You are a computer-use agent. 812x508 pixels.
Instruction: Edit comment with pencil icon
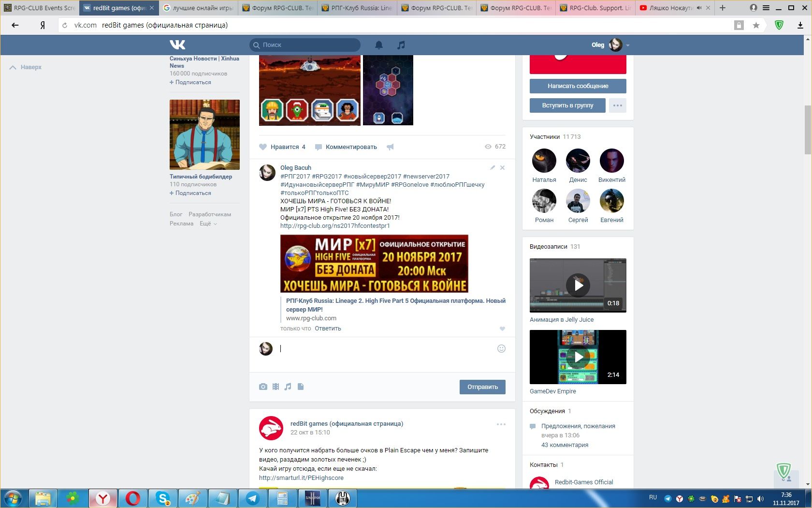(493, 168)
